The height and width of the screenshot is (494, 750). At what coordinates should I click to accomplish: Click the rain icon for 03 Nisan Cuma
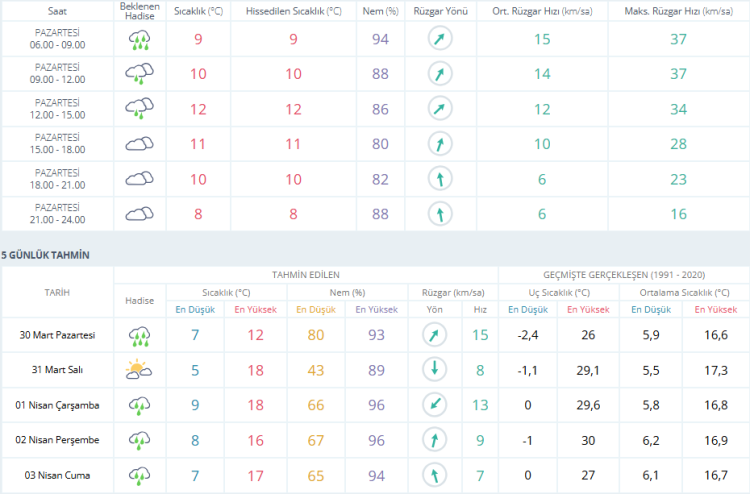pos(139,474)
